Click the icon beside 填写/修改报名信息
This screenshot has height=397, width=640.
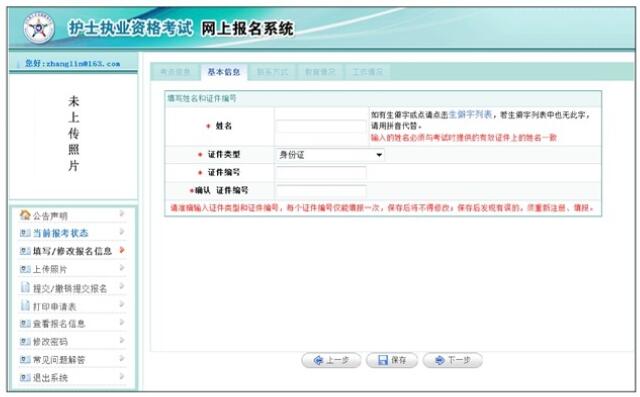click(25, 251)
